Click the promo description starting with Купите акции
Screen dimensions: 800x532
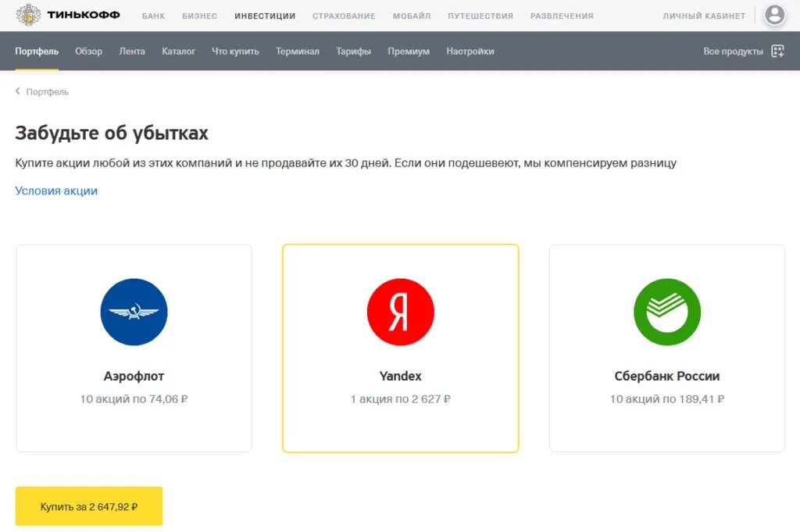pos(346,162)
